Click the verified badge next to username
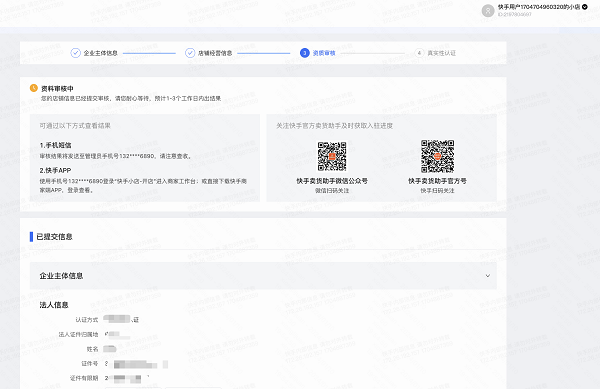Image resolution: width=600 pixels, height=389 pixels. tap(585, 7)
